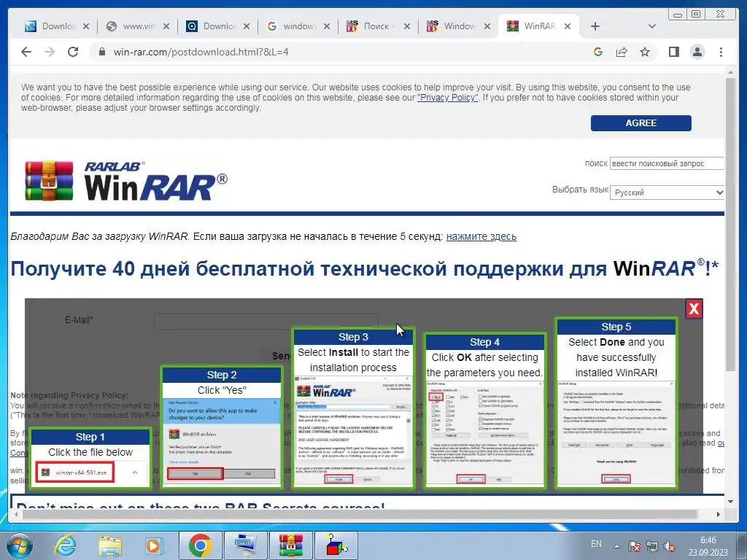View site info lock icon

102,52
